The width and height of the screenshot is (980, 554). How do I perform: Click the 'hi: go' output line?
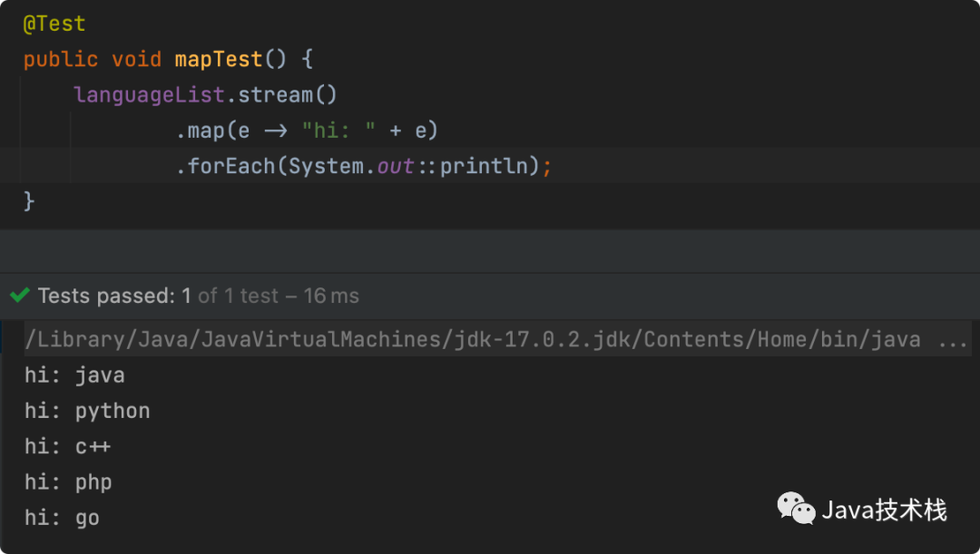(x=62, y=518)
